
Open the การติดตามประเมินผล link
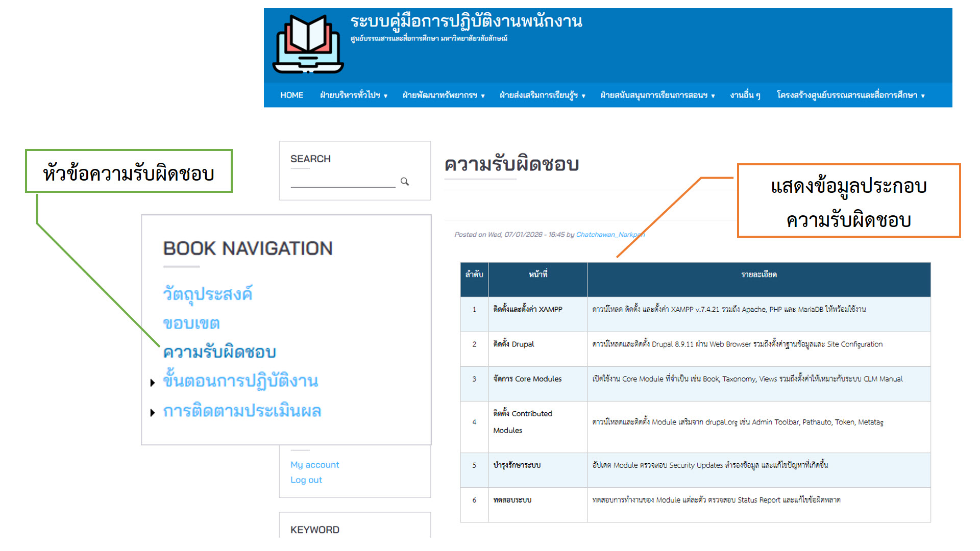click(x=242, y=411)
